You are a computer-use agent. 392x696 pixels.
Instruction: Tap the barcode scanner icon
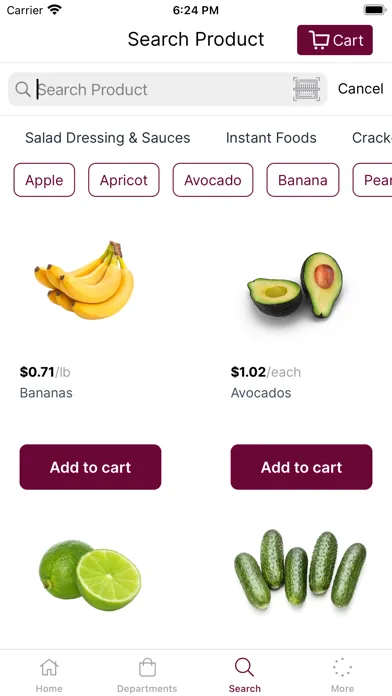tap(306, 89)
